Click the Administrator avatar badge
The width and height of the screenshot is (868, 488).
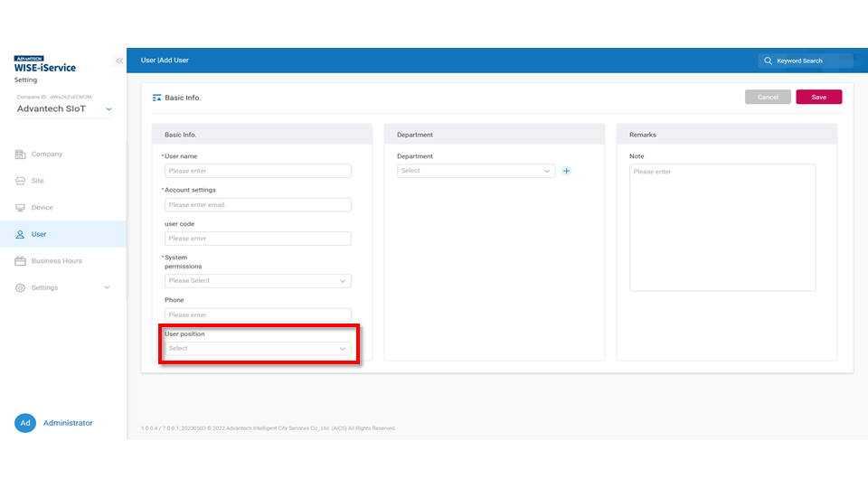25,423
